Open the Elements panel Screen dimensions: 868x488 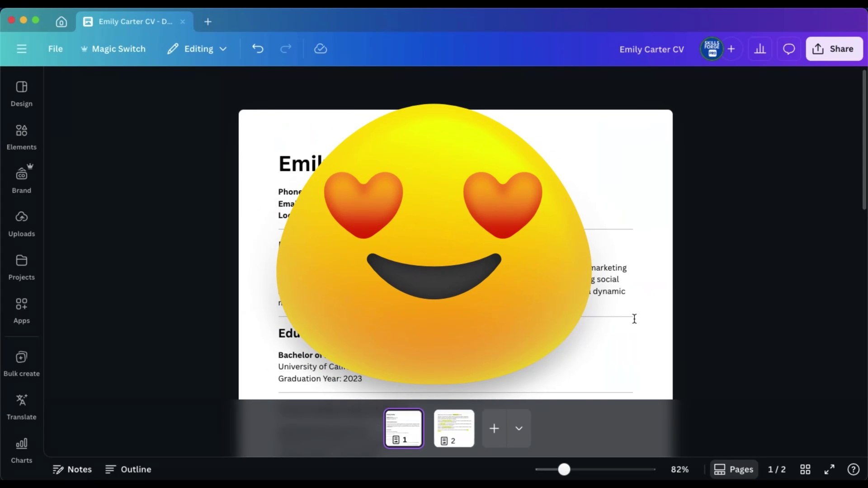pos(21,137)
